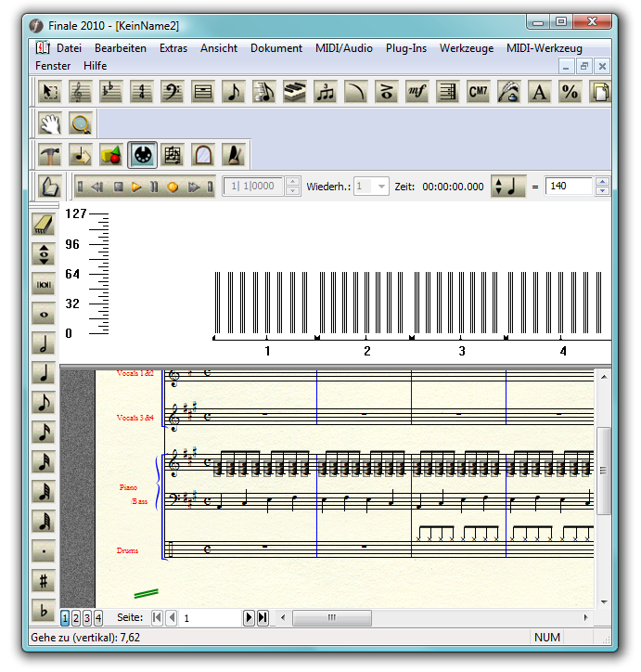Open the Key Signature tool
This screenshot has width=641, height=672.
111,92
